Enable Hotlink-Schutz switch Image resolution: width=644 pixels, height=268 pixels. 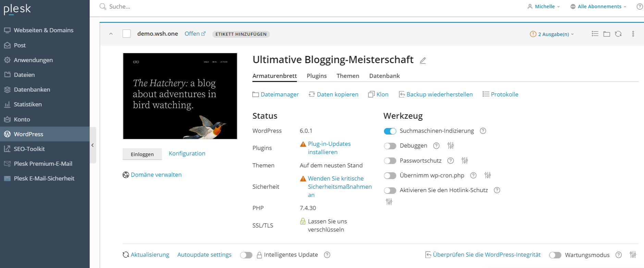[x=390, y=190]
